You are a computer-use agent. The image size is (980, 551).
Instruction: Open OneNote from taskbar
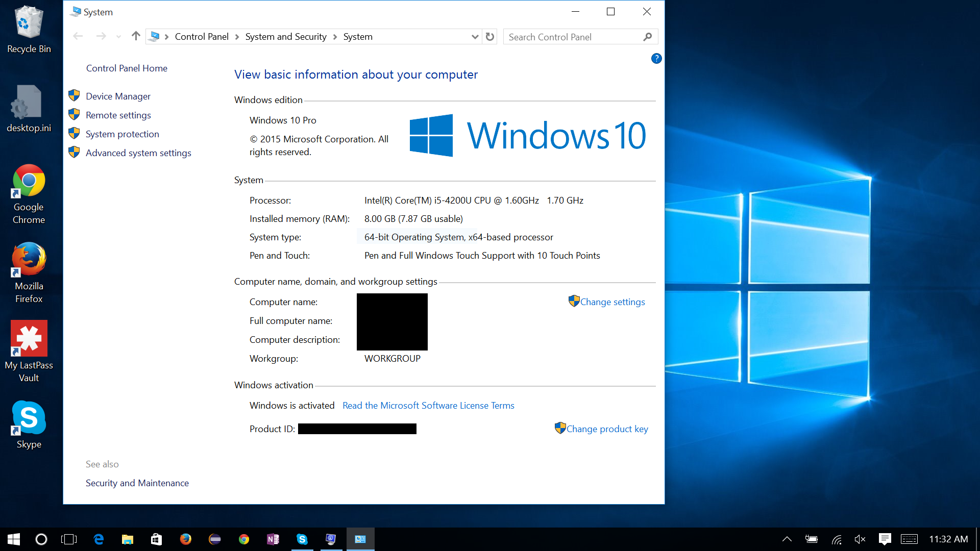coord(273,539)
